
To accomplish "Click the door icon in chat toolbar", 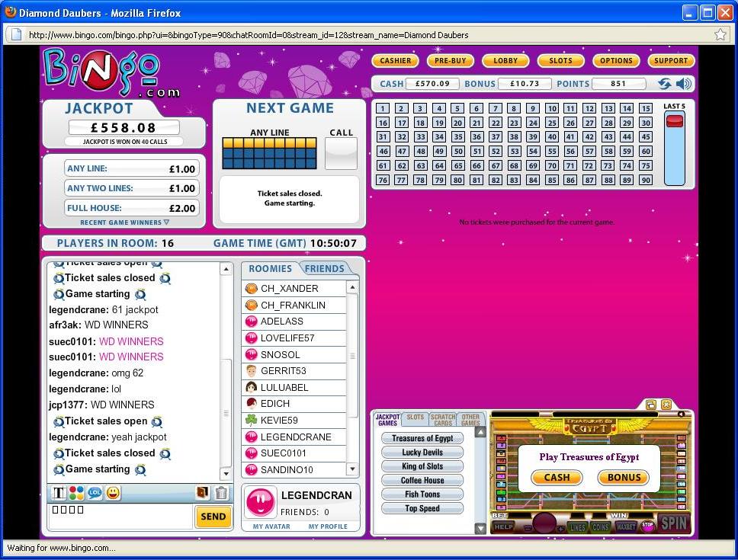I will point(203,493).
